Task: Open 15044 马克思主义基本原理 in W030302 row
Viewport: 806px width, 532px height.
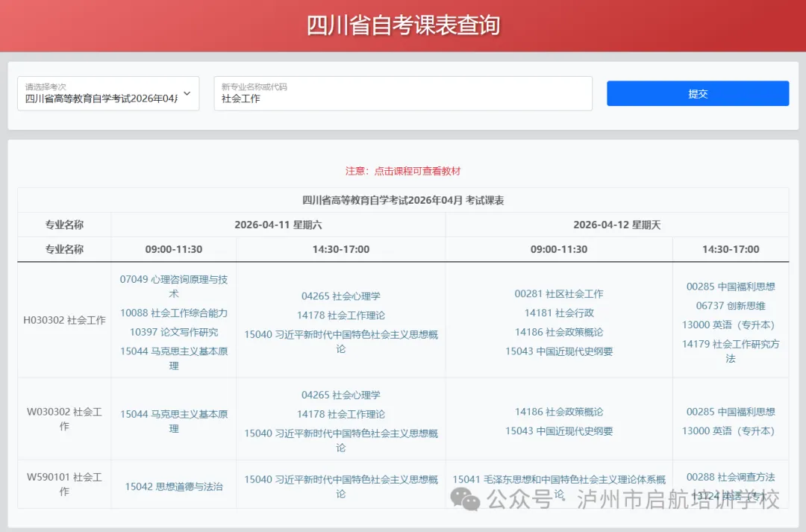Action: [174, 422]
